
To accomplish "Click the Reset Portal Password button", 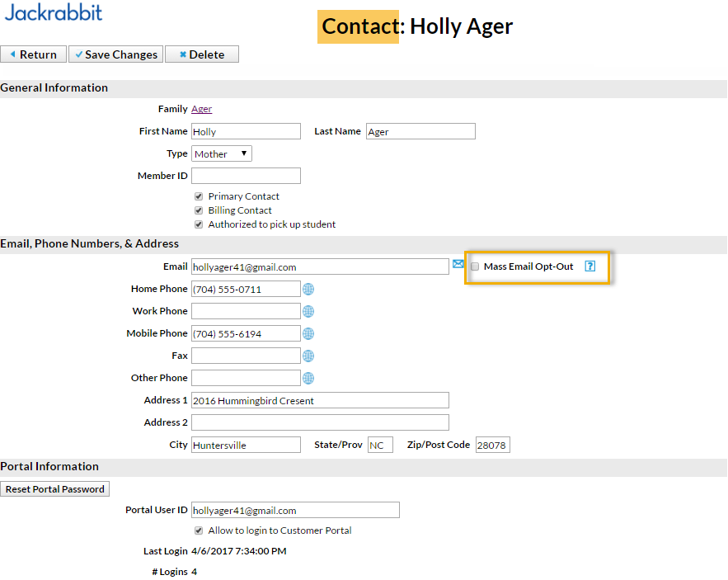I will pos(54,489).
